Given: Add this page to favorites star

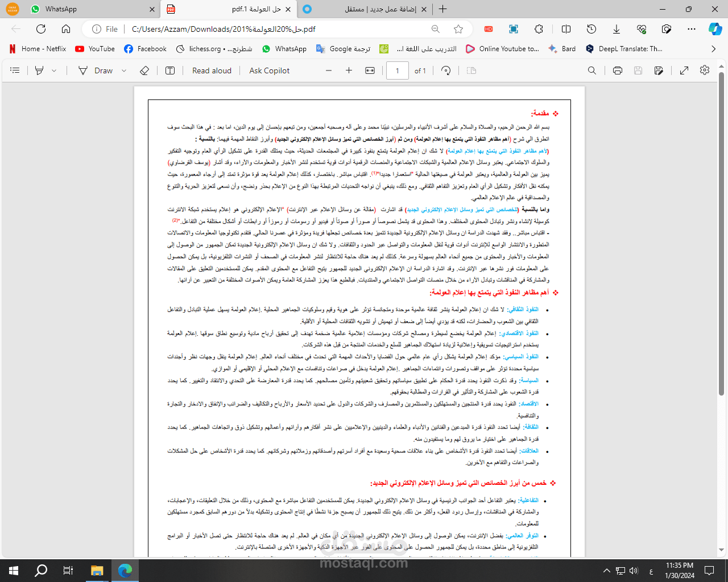Looking at the screenshot, I should [x=458, y=29].
